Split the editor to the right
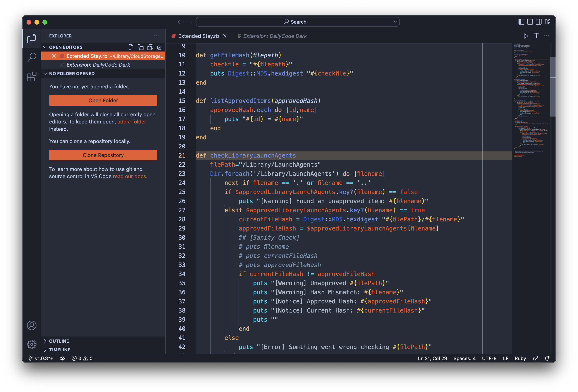This screenshot has width=578, height=392. coord(536,36)
